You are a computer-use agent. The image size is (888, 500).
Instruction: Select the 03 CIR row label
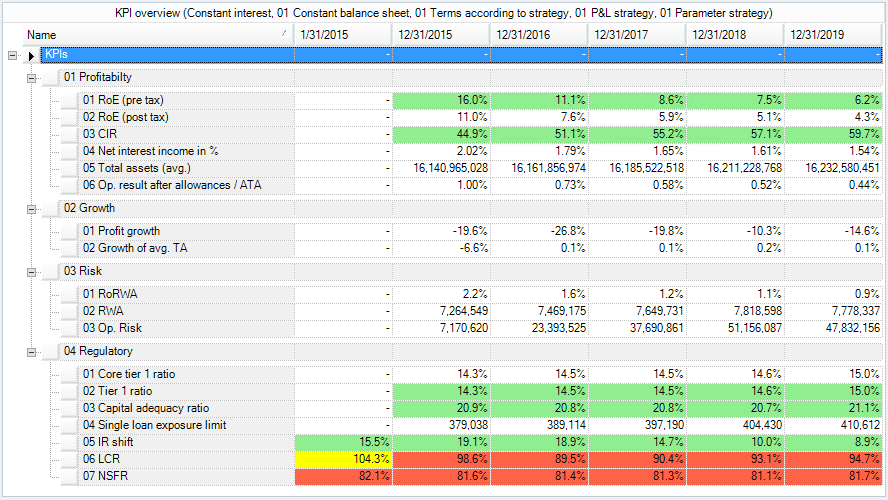click(x=100, y=134)
